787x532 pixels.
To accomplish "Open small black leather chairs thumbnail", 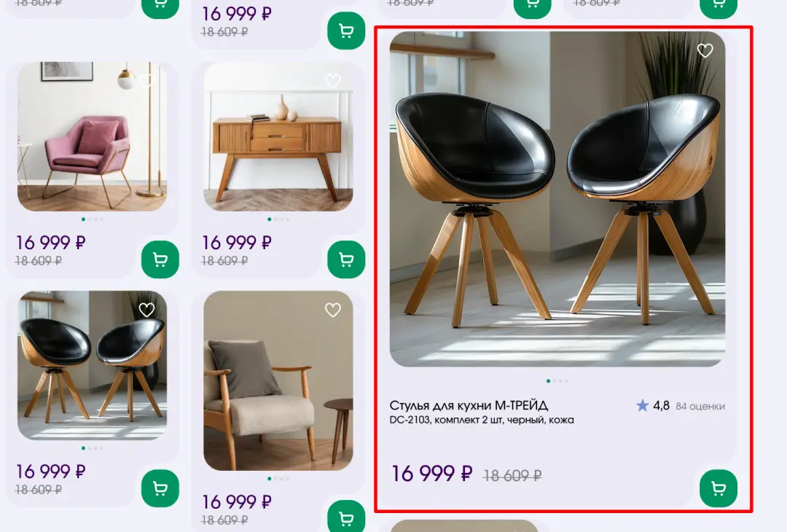I will point(93,365).
